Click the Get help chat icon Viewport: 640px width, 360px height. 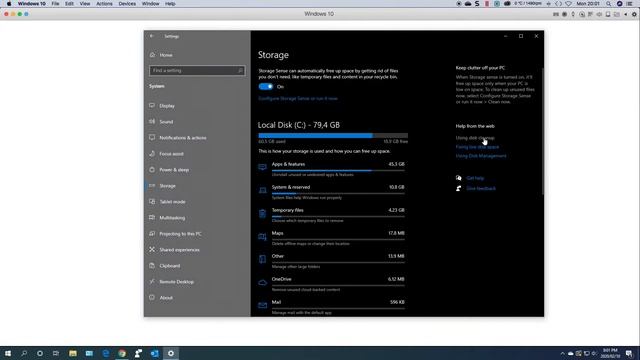(x=459, y=178)
